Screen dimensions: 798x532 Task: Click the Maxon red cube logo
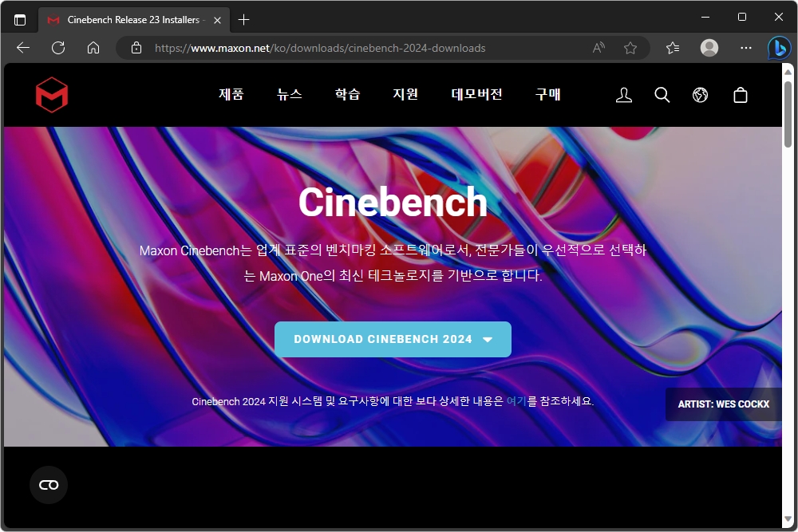51,95
